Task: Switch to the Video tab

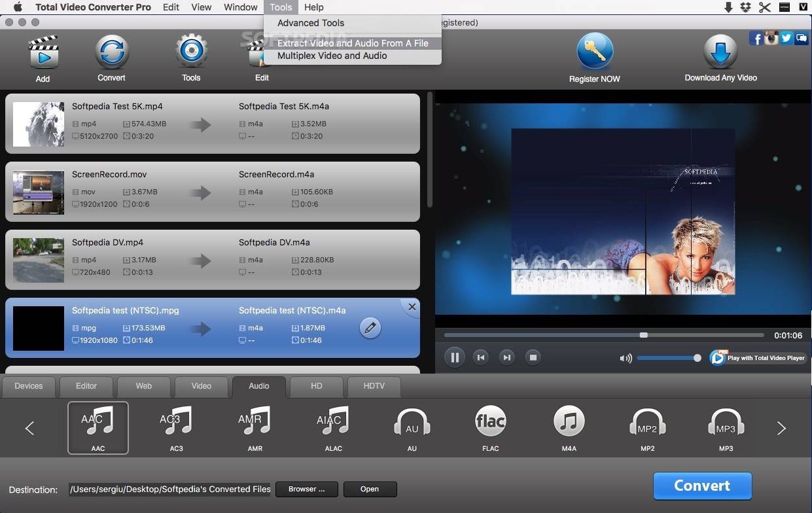Action: pyautogui.click(x=202, y=386)
